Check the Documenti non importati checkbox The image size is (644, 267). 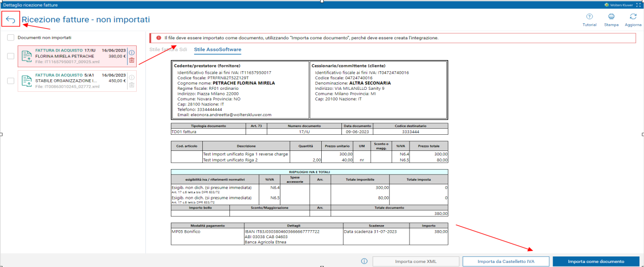11,37
